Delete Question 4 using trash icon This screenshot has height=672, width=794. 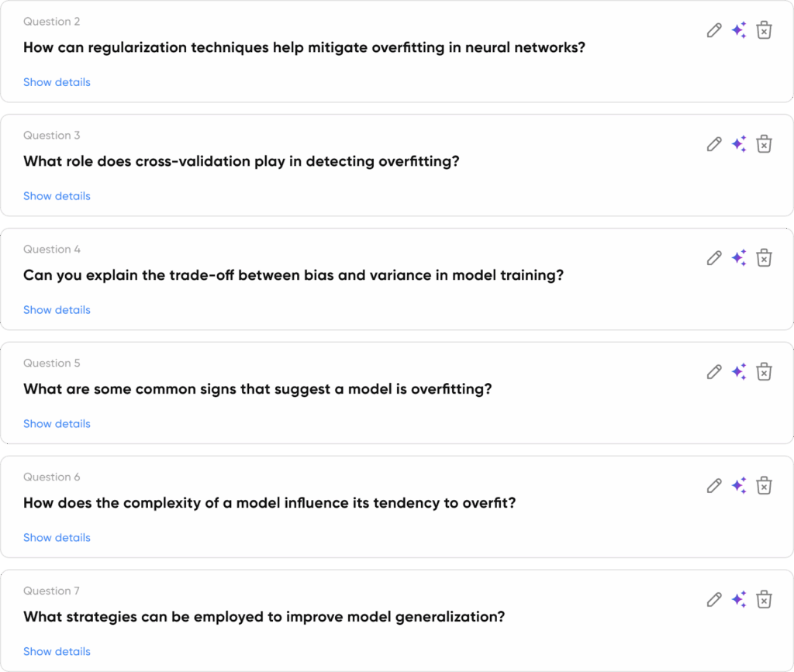click(x=764, y=258)
